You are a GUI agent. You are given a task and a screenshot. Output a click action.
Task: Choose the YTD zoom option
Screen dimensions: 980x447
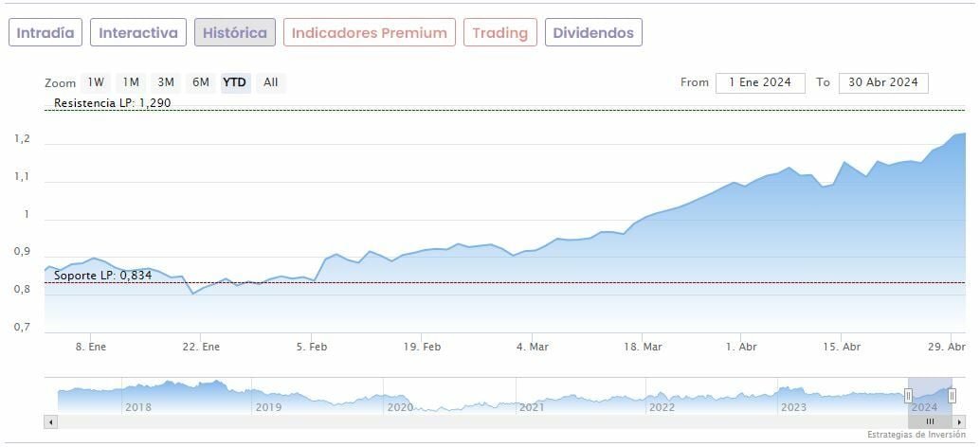click(x=234, y=82)
